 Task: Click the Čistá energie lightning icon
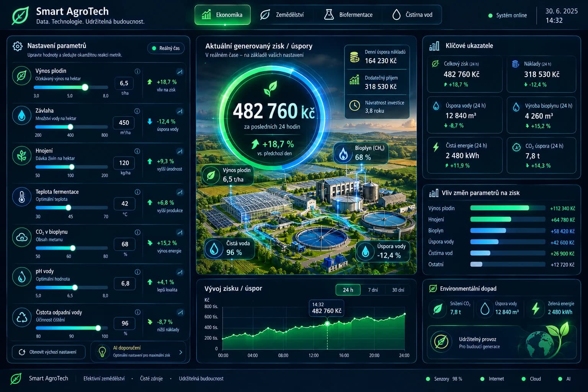point(436,147)
